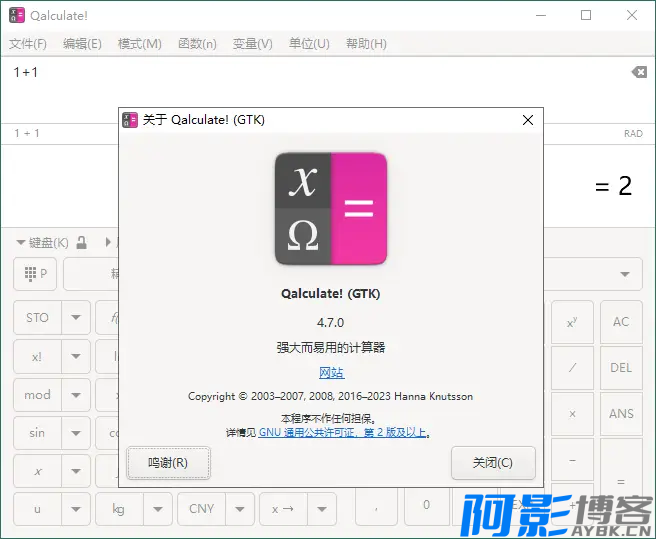Open the 函数(n) menu
The height and width of the screenshot is (539, 656).
[197, 44]
